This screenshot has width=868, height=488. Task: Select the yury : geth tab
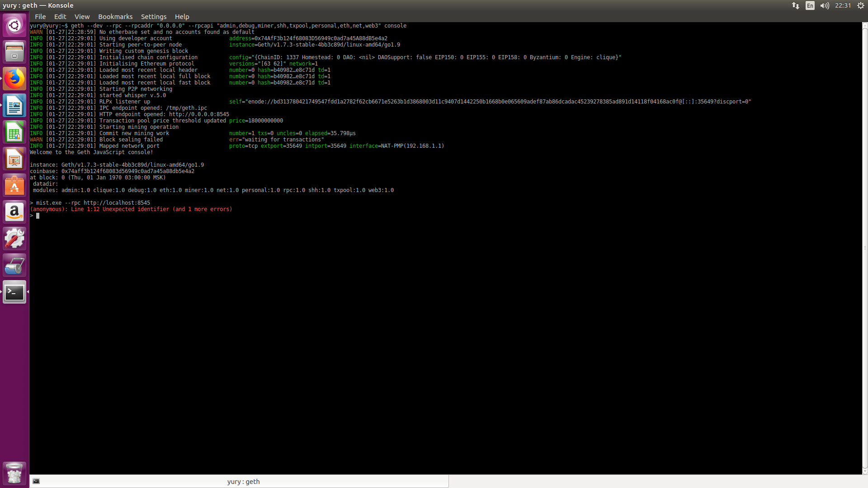244,481
